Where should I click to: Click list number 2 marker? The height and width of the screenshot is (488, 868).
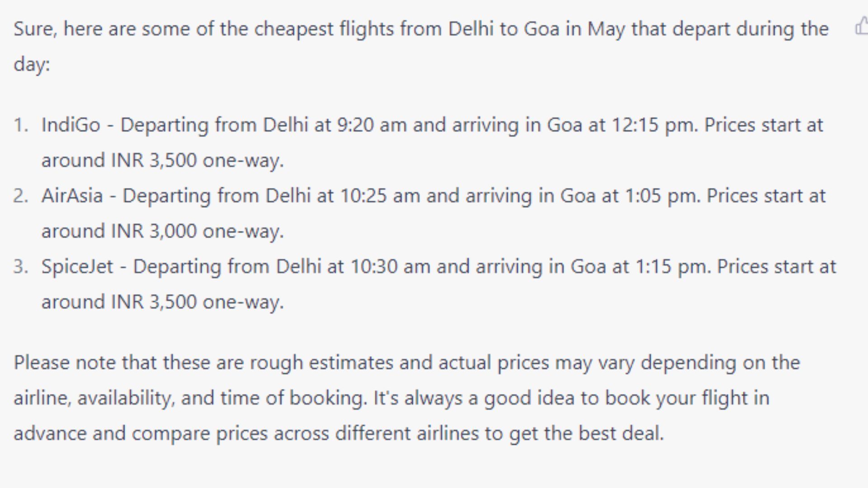[21, 196]
